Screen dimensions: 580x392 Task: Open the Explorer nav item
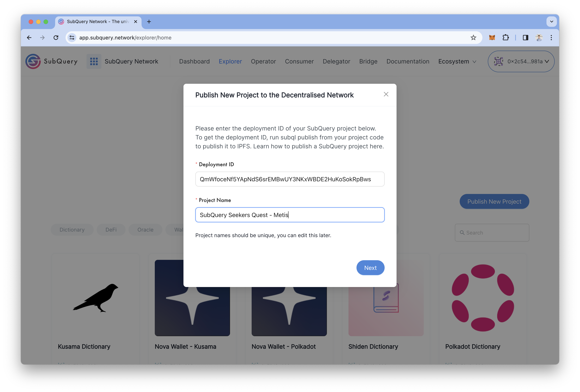pyautogui.click(x=230, y=61)
